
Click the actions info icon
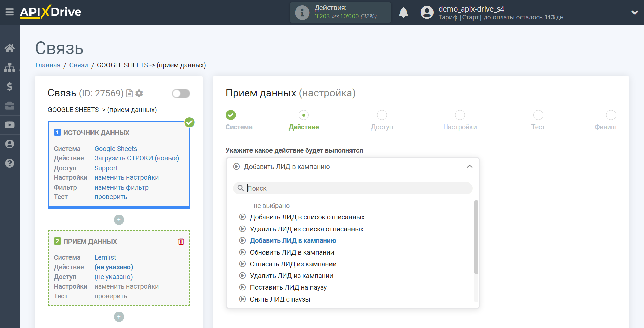pyautogui.click(x=302, y=13)
